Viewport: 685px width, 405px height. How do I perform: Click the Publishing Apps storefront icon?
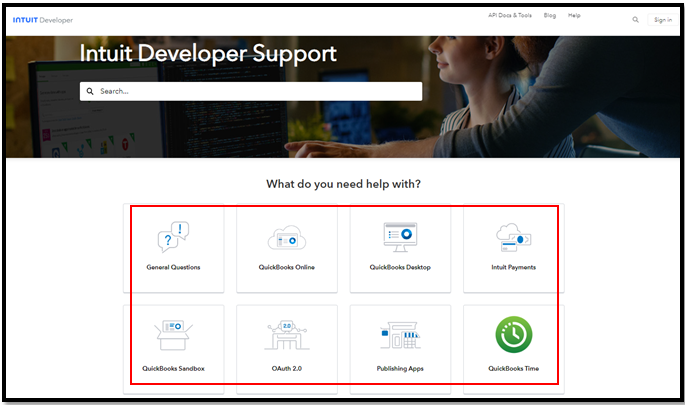click(400, 335)
